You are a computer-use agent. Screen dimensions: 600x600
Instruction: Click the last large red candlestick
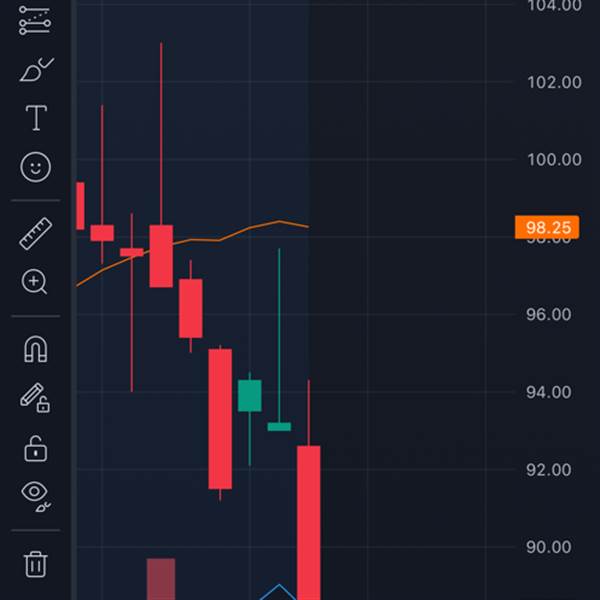tap(309, 520)
